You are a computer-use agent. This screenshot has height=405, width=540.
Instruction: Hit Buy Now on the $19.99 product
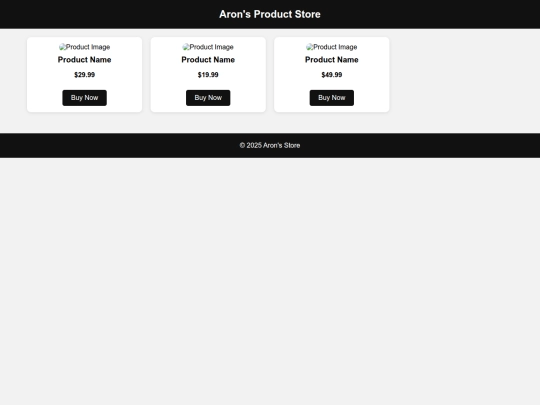[x=208, y=98]
